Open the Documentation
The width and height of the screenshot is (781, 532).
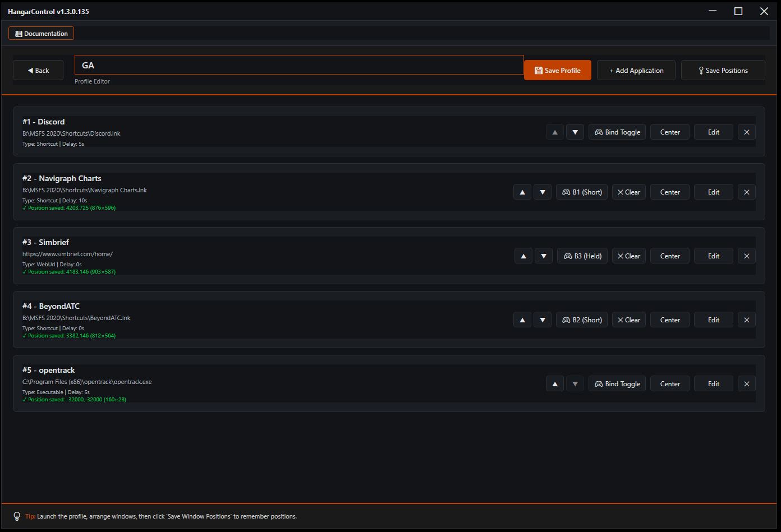coord(41,33)
